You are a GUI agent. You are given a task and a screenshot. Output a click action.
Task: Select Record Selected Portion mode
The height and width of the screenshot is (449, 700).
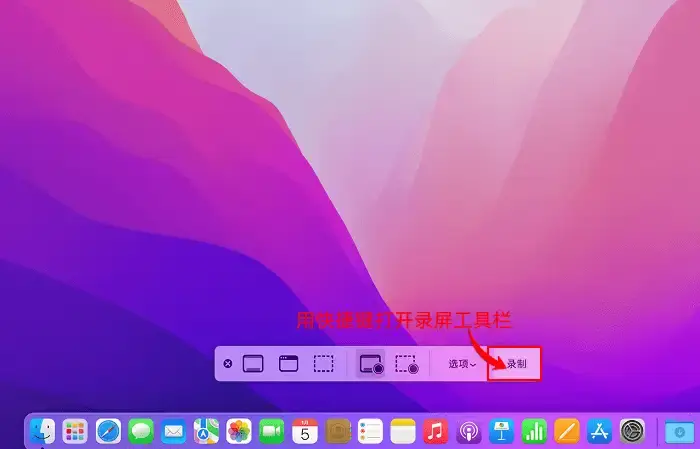click(x=406, y=364)
